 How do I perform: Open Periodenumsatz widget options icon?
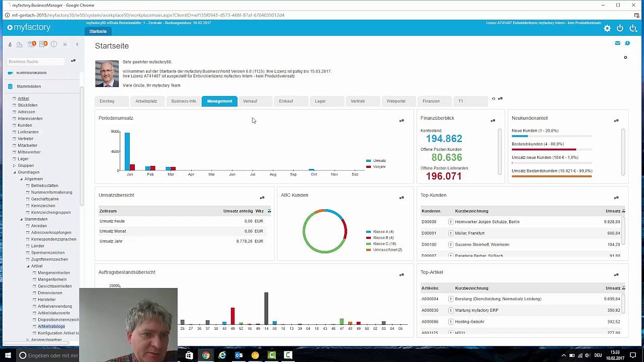401,121
